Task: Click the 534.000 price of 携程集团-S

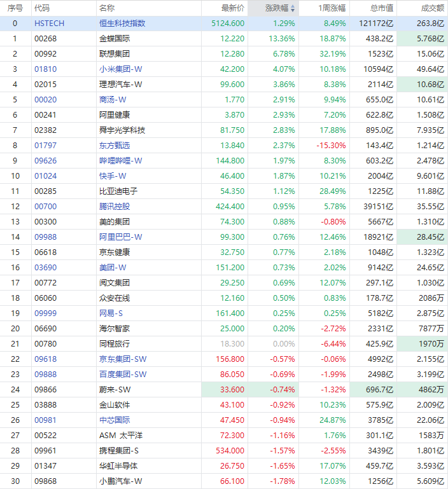Action: point(230,451)
